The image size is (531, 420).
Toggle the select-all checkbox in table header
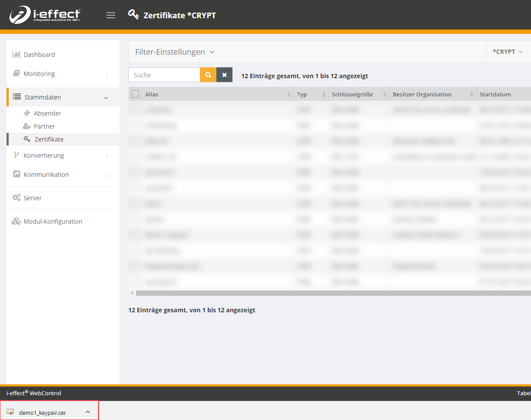135,94
